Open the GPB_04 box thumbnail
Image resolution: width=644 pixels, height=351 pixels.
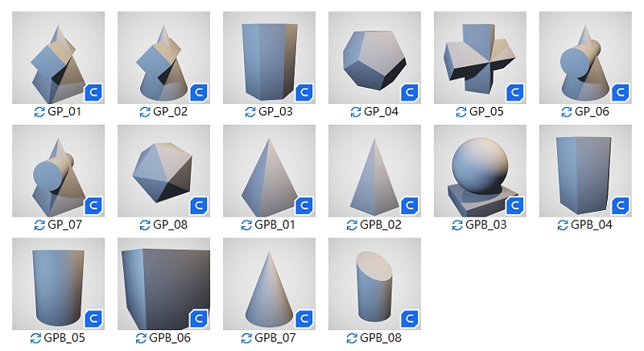[x=586, y=171]
